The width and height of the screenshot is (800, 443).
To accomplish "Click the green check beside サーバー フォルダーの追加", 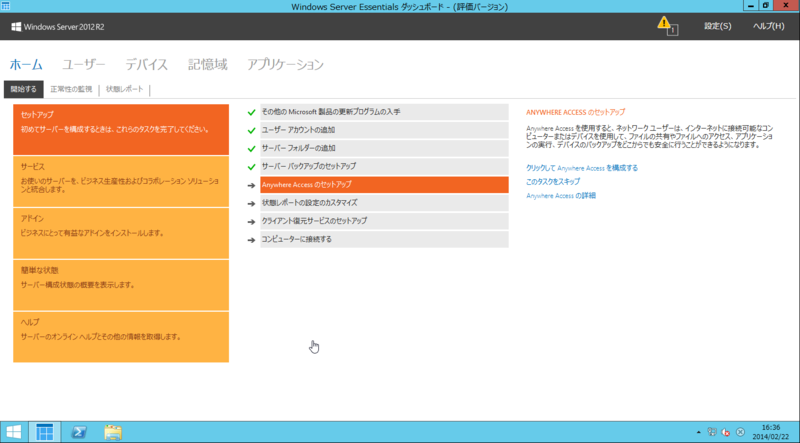I will click(x=251, y=149).
